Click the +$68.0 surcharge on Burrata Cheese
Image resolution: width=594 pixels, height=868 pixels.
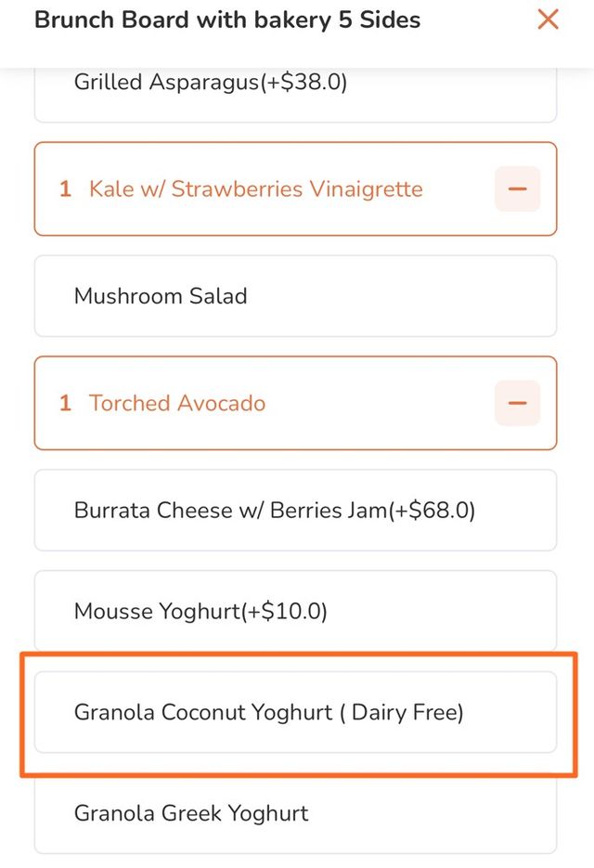click(x=432, y=511)
